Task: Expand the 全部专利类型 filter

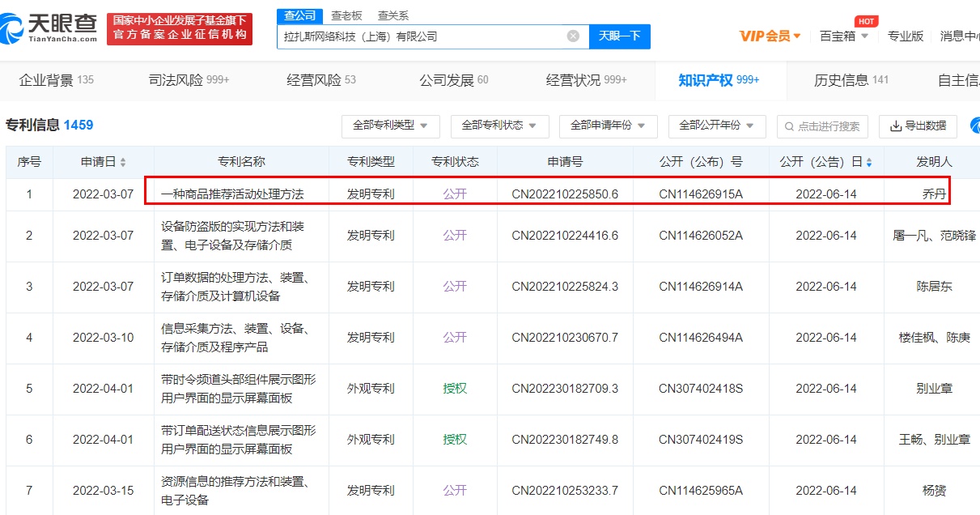Action: click(x=391, y=126)
